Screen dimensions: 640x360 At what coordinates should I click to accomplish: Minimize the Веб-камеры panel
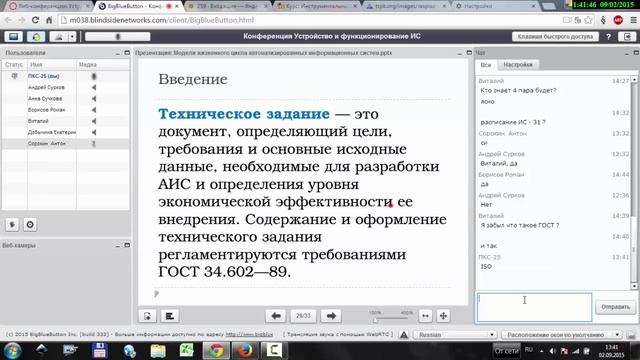118,246
